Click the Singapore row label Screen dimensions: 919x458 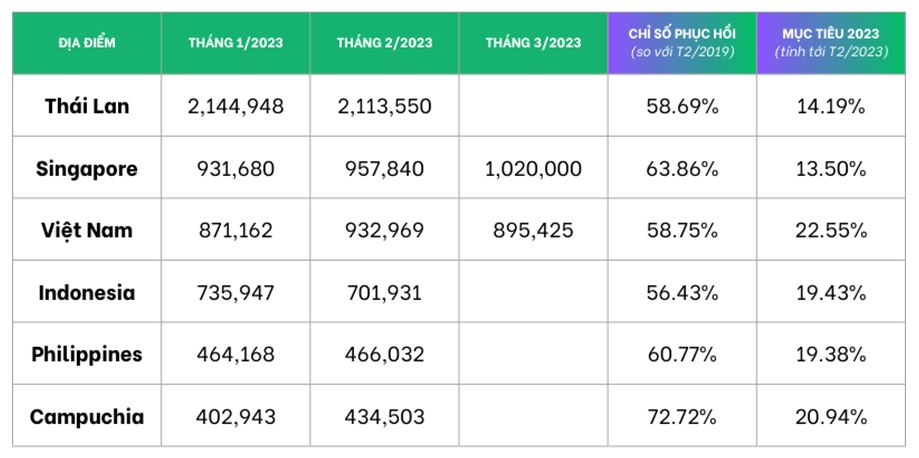click(x=87, y=168)
